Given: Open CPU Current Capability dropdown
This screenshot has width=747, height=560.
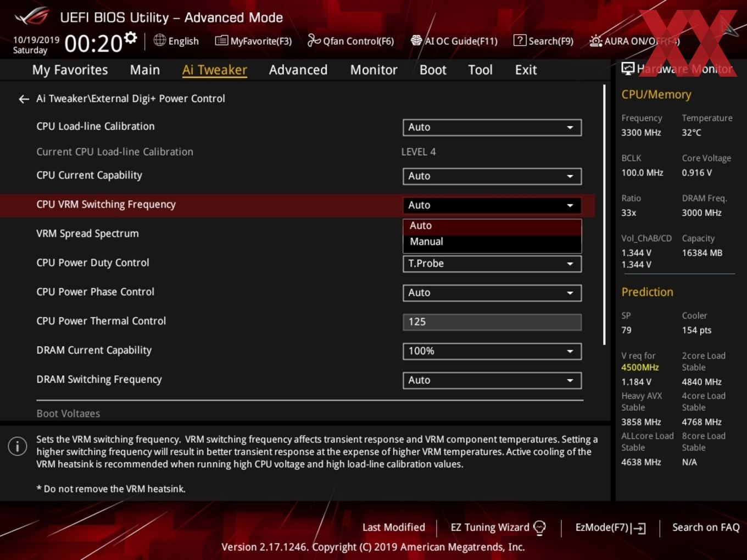Looking at the screenshot, I should pos(492,176).
